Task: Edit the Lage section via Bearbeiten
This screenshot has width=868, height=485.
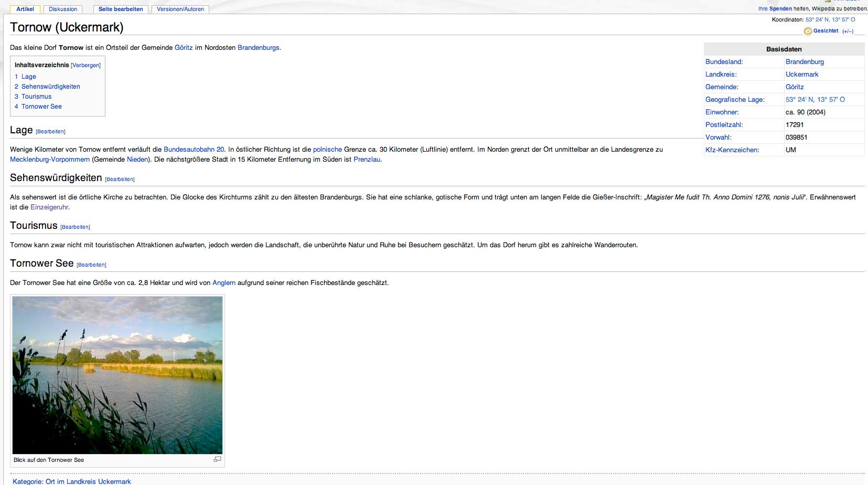Action: 51,132
